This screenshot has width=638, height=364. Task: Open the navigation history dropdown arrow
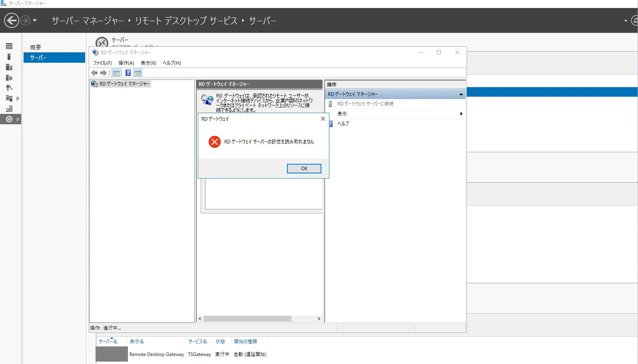[35, 20]
